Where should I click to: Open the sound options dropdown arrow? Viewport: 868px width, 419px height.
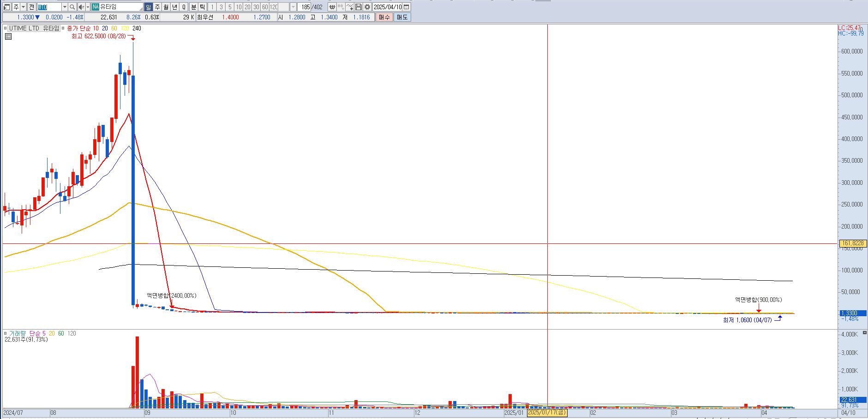[88, 7]
